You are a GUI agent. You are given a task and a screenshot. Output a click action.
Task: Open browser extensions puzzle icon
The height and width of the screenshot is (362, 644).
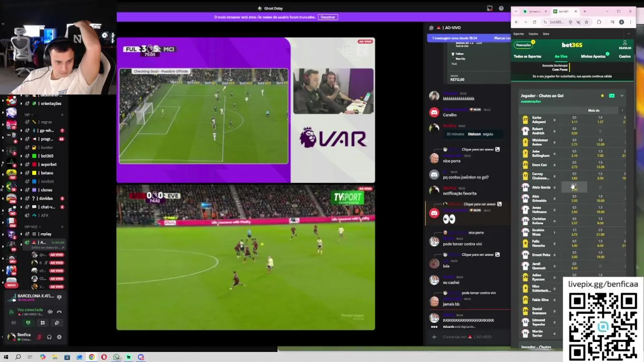pos(599,22)
